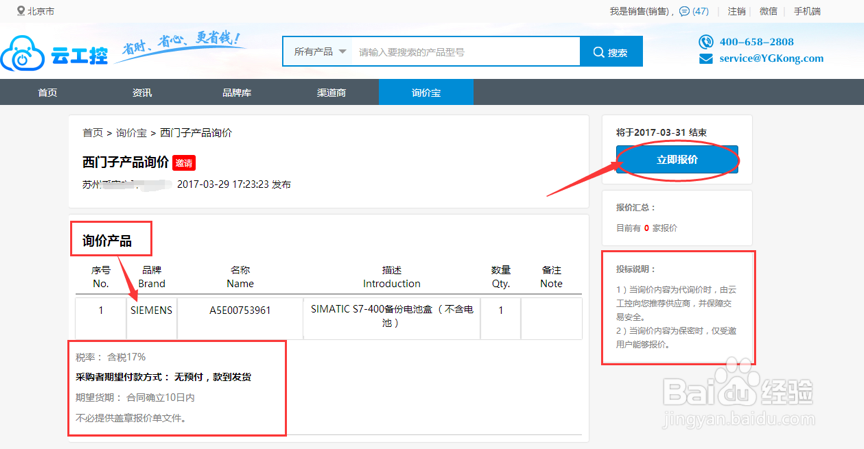Click the 报价汇总 heading
Viewport: 864px width, 449px height.
636,208
